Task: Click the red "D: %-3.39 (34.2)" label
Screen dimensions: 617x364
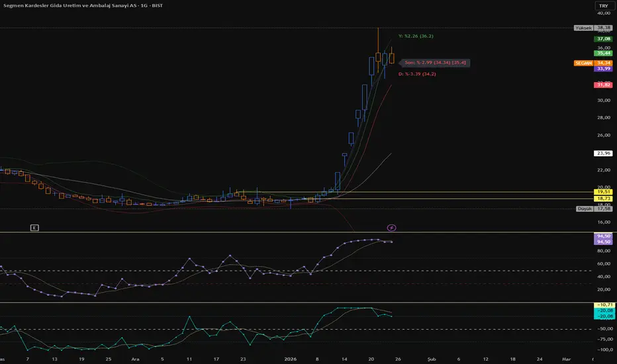Action: pos(418,75)
